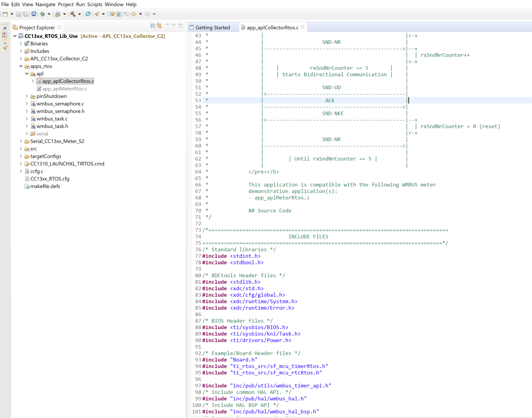
Task: Go to last edit location icon
Action: pos(127,14)
